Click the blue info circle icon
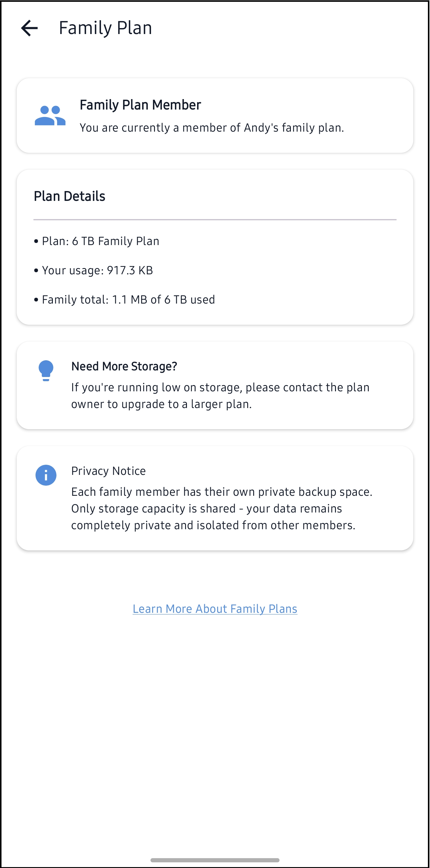Viewport: 430px width, 868px height. pos(46,475)
